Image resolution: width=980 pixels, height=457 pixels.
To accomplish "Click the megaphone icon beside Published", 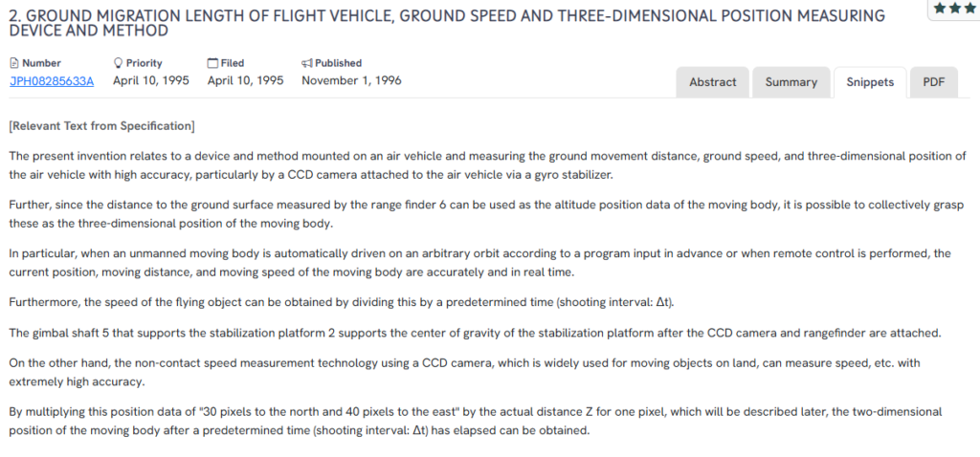I will (x=306, y=63).
